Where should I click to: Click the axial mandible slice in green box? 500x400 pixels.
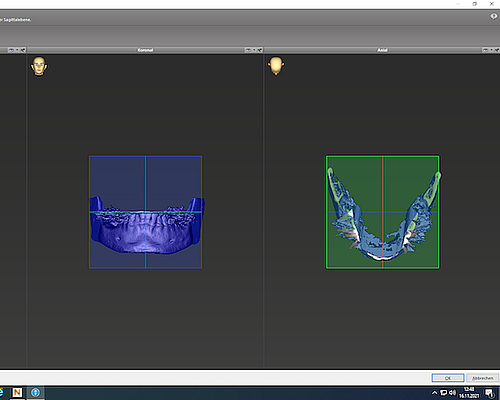pos(383,213)
